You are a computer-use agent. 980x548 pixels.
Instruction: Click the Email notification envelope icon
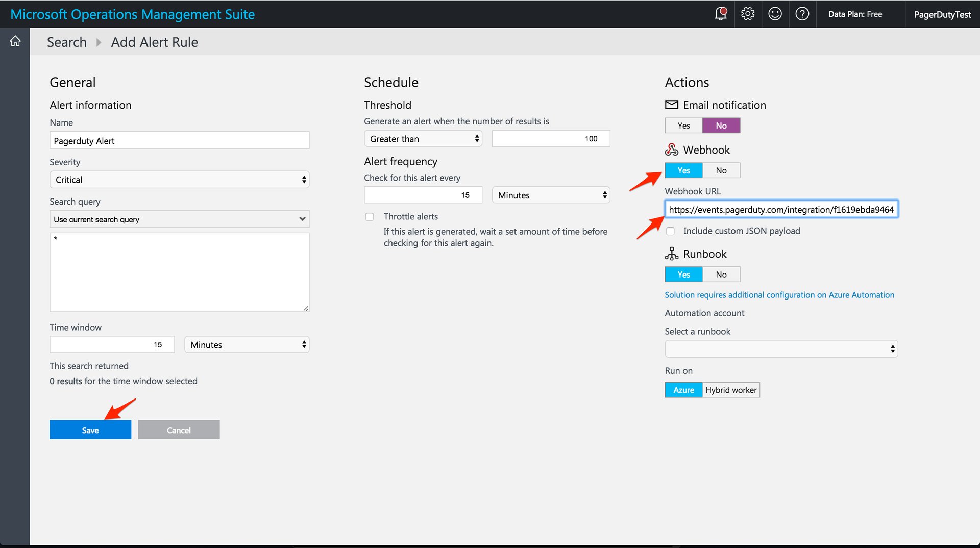671,105
